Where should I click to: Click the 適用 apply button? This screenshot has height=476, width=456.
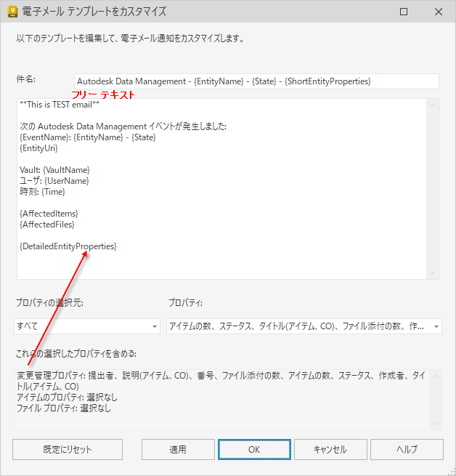tap(178, 449)
